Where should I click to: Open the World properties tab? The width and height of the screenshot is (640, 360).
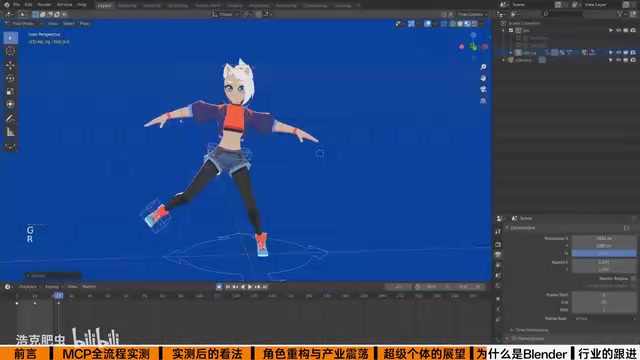point(498,286)
